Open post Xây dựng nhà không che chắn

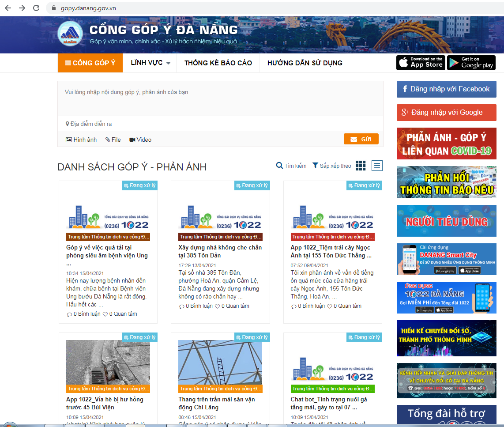point(220,251)
